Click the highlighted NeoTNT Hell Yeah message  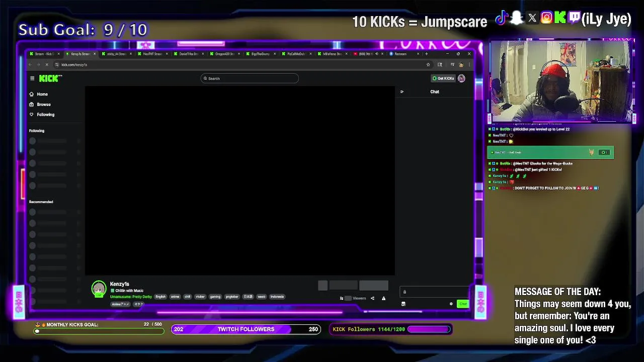(550, 152)
